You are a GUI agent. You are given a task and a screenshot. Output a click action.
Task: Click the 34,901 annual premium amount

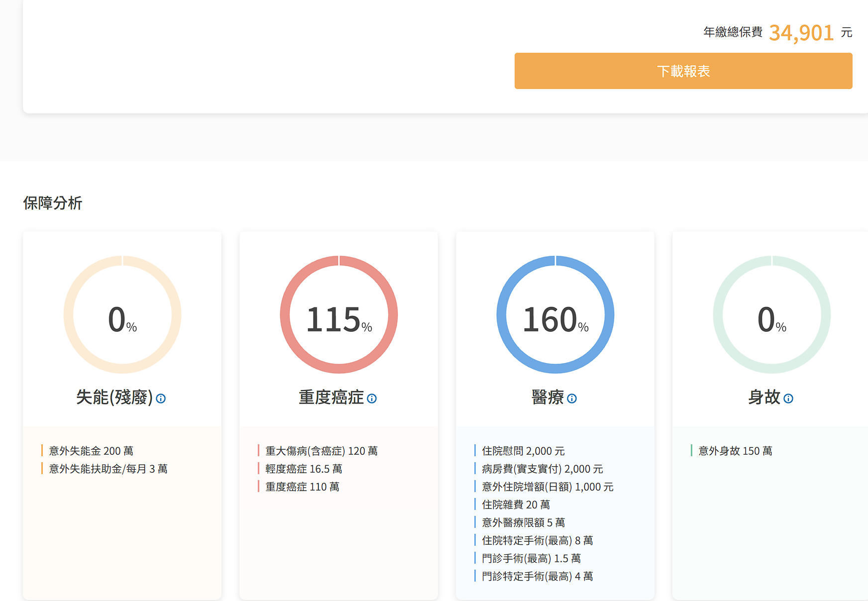[801, 33]
